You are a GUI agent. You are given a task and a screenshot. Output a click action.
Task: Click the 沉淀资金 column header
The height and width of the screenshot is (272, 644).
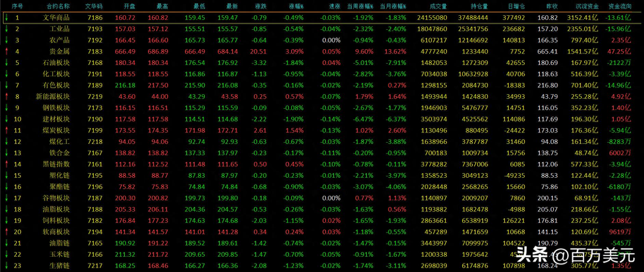click(x=587, y=6)
